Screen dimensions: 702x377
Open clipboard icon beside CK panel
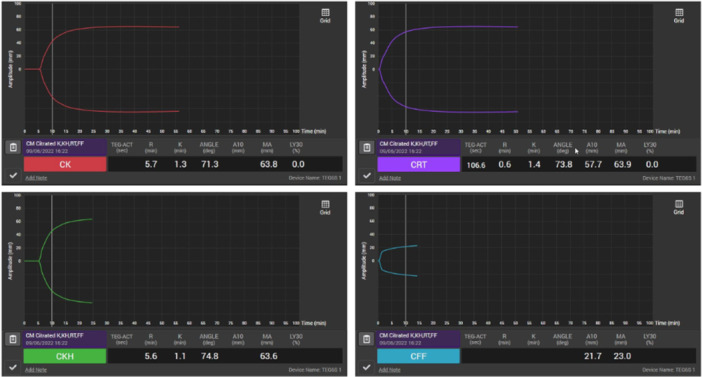coord(13,147)
